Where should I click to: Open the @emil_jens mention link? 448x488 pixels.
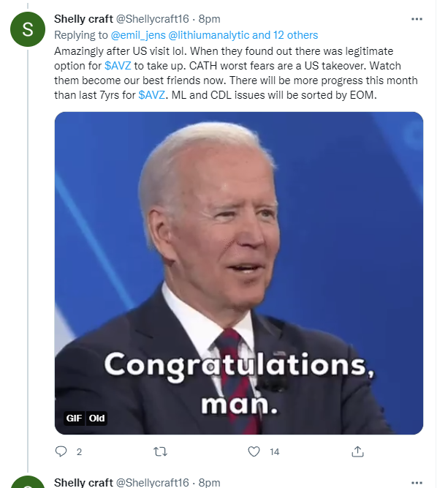coord(137,34)
